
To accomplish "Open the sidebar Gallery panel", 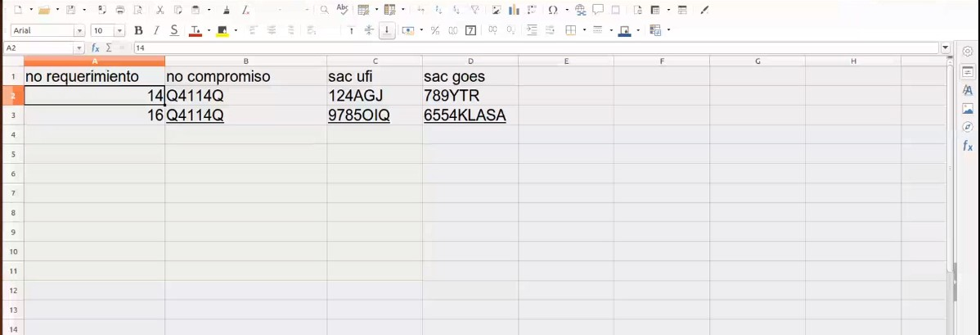I will tap(968, 109).
